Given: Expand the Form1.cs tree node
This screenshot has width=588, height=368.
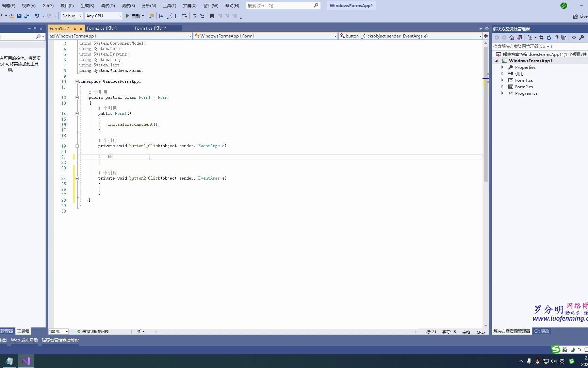Looking at the screenshot, I should tap(503, 80).
